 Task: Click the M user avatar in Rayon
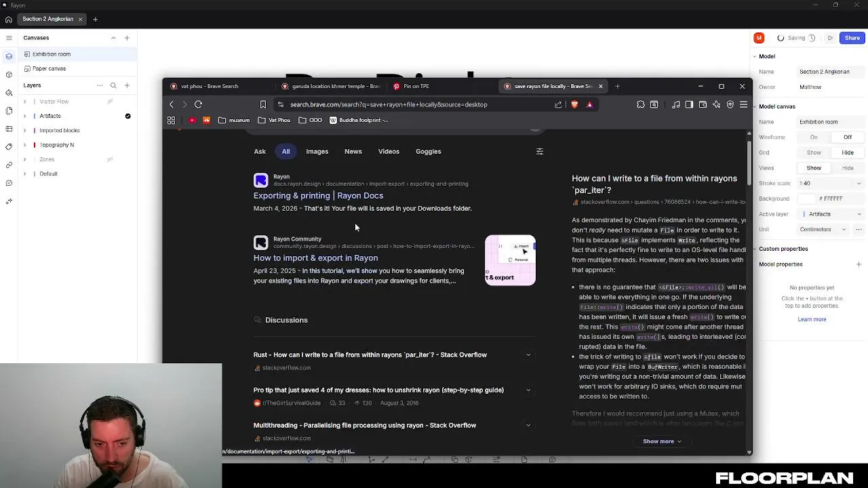[x=759, y=38]
